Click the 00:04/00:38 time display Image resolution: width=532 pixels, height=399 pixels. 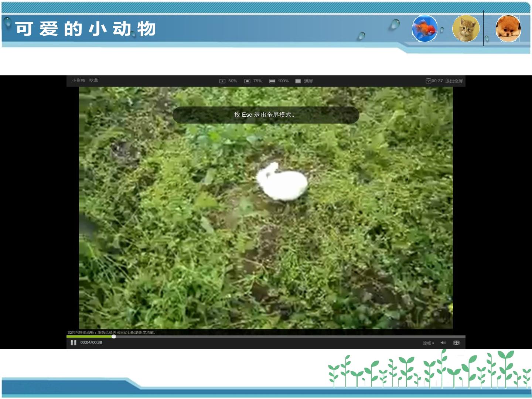[x=91, y=342]
